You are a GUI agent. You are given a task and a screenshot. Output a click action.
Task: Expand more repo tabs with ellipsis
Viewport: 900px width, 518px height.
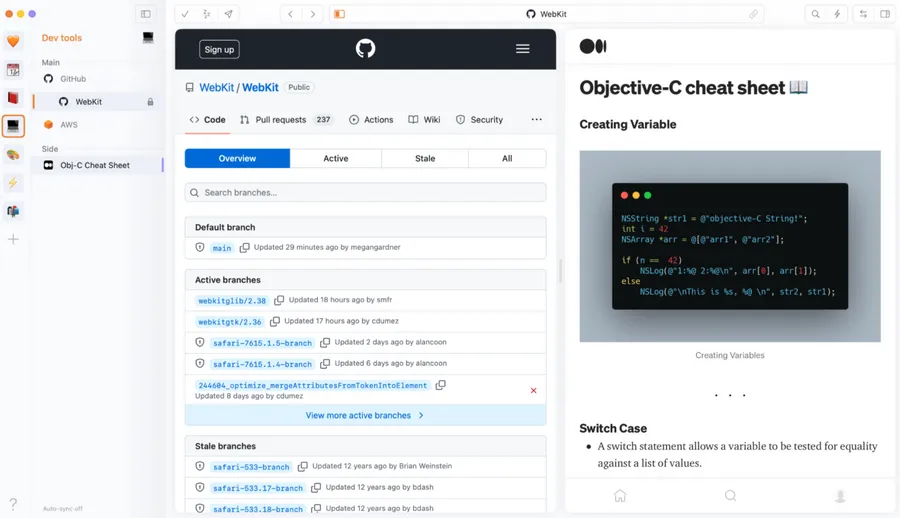(x=537, y=119)
